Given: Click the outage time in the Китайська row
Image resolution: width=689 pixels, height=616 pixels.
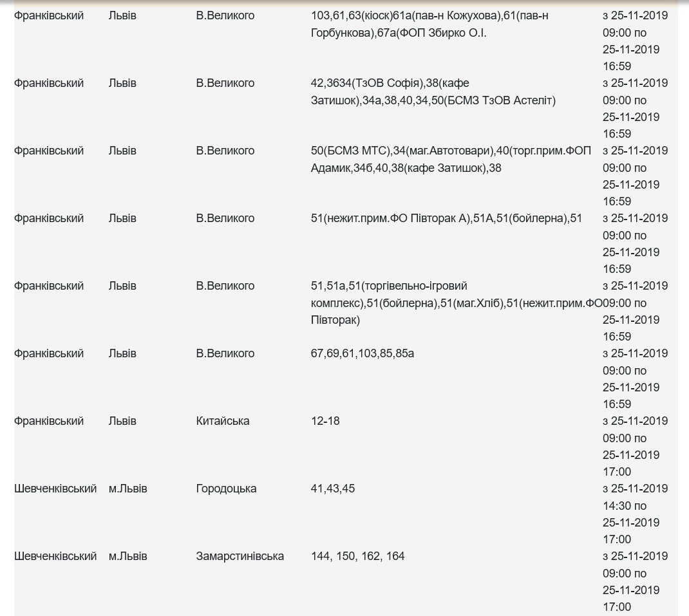Looking at the screenshot, I should tap(634, 446).
